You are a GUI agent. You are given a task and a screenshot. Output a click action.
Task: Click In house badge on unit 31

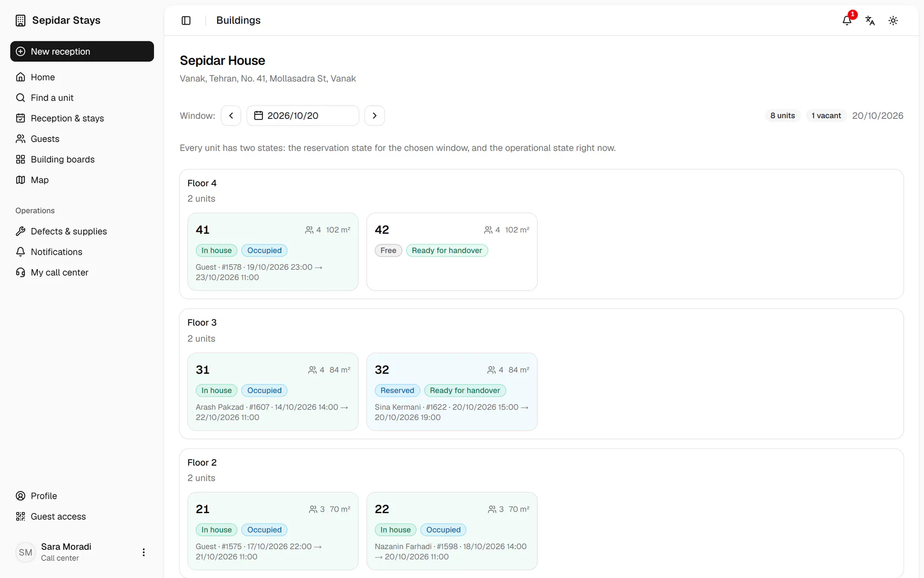pyautogui.click(x=217, y=390)
